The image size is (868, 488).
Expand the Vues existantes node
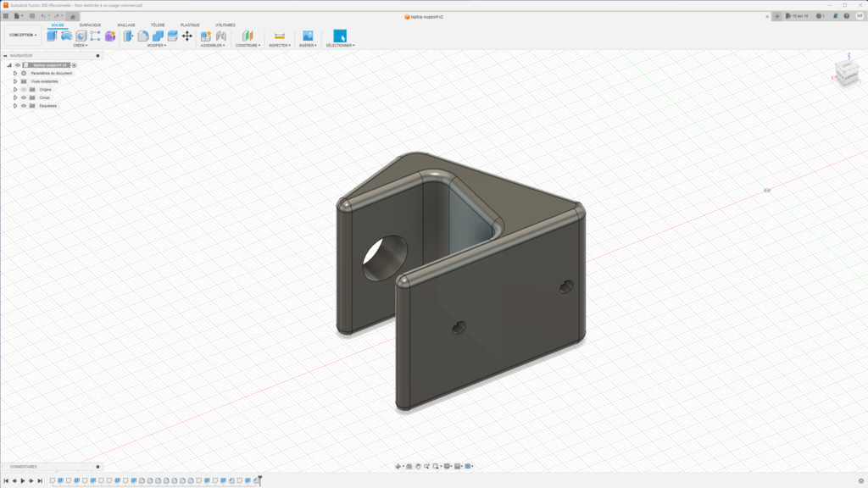[15, 81]
